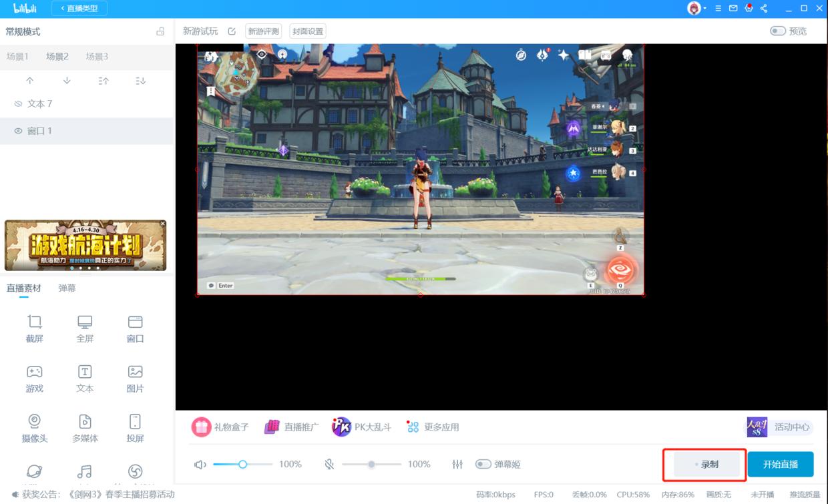Add a 投屏 phone casting source
Viewport: 828px width, 504px height.
pyautogui.click(x=135, y=429)
